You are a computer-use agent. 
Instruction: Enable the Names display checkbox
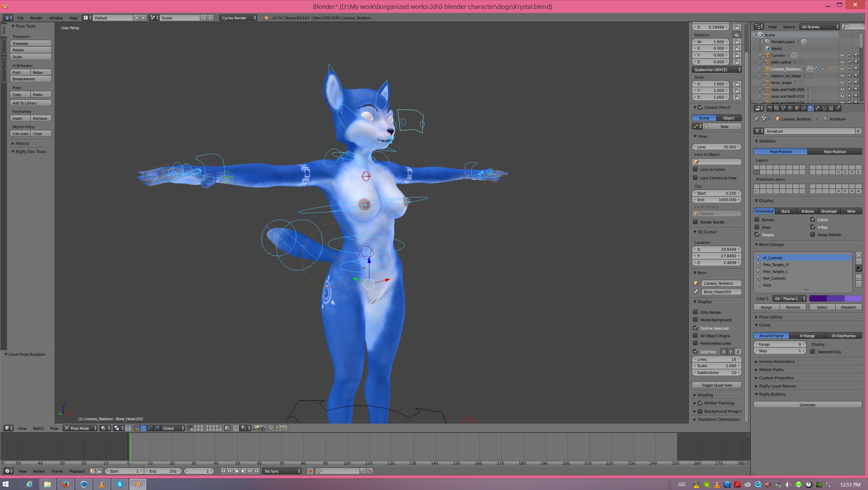click(757, 219)
